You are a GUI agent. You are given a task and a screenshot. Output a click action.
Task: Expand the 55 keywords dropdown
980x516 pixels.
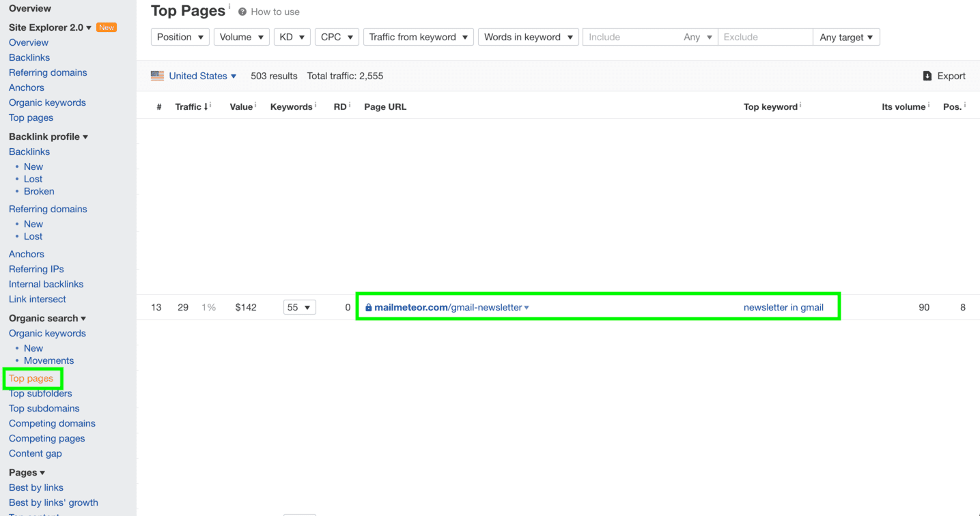[300, 307]
